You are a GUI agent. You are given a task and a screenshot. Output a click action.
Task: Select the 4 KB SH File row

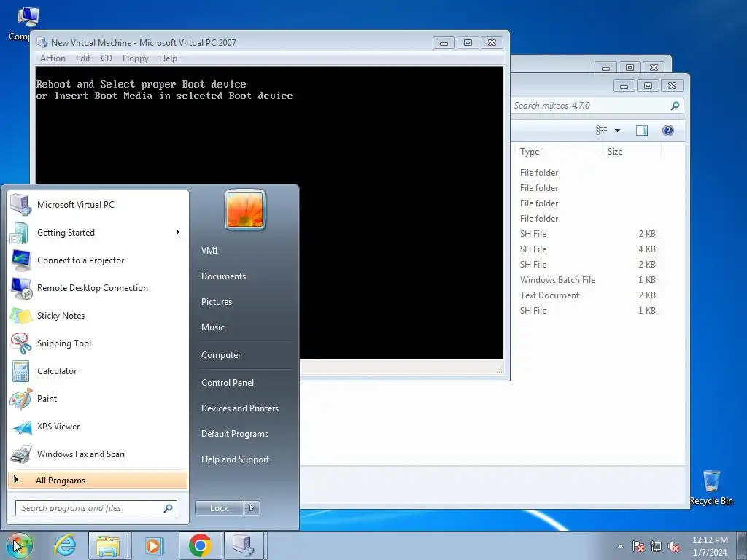pos(587,249)
